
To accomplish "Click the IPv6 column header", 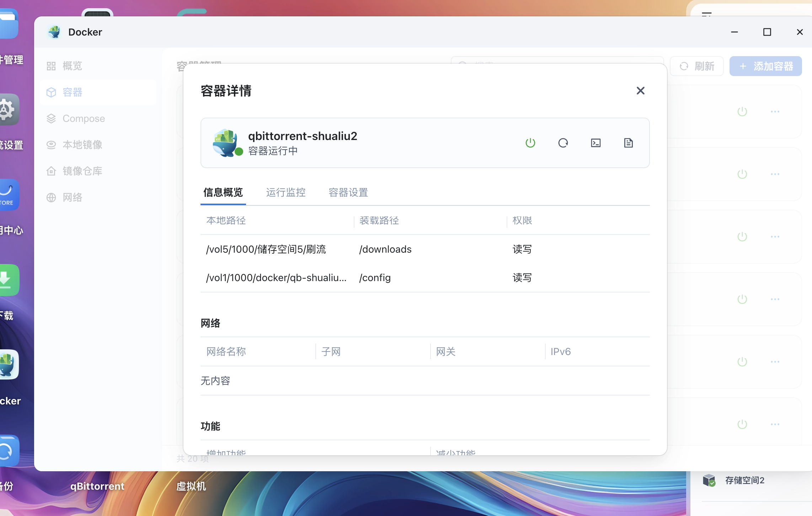I will coord(561,352).
